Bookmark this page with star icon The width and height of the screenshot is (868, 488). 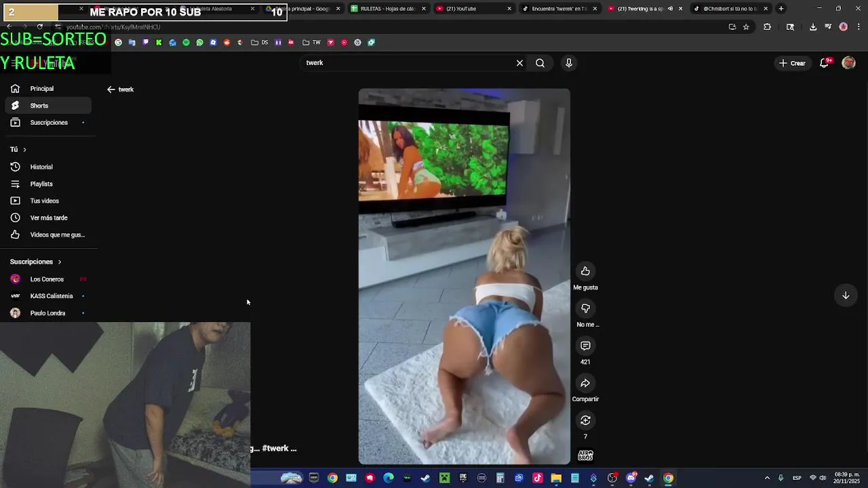click(746, 27)
